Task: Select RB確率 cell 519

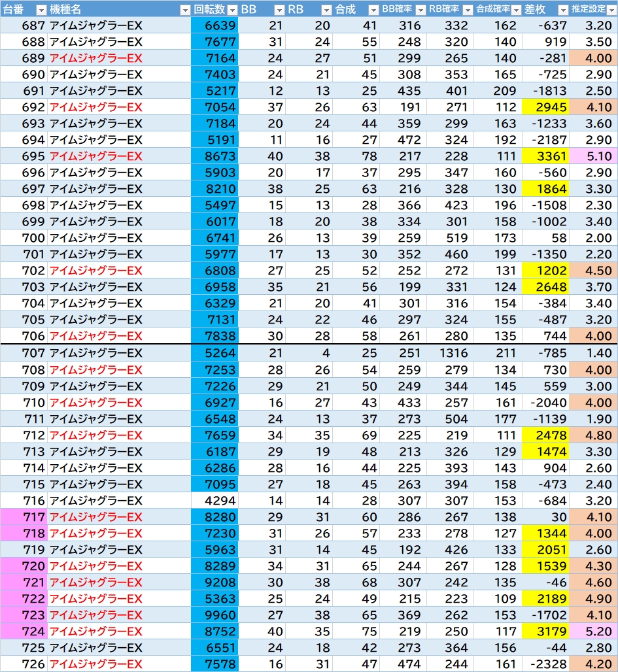Action: [451, 238]
